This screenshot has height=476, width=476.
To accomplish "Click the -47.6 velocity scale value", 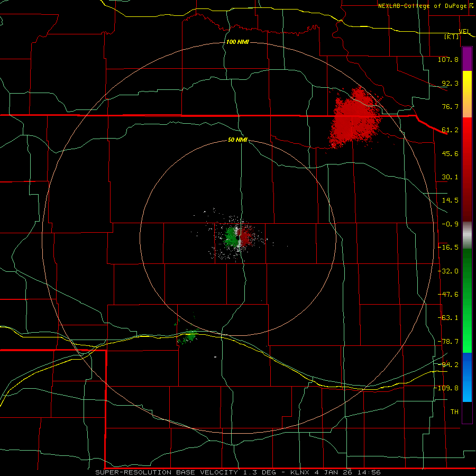I will [448, 295].
